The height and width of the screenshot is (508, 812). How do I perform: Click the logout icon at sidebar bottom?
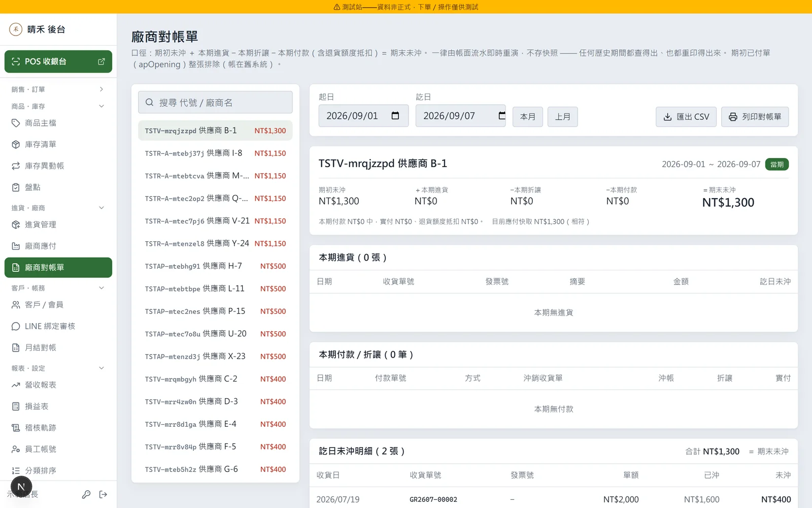(x=103, y=494)
